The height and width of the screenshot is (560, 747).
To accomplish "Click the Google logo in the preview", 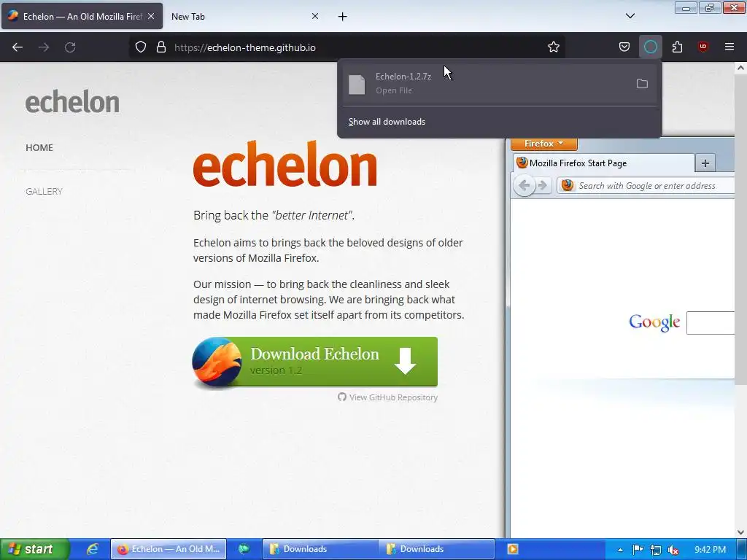I will 654,323.
